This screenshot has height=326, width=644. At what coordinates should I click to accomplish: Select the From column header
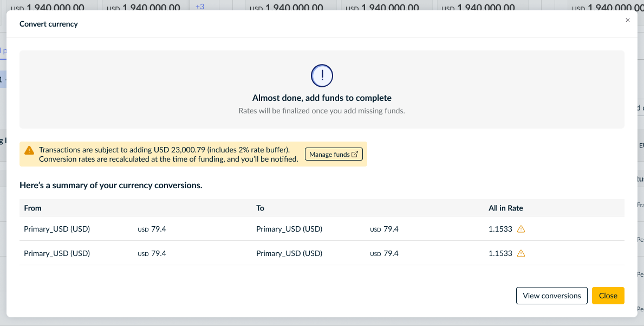click(33, 208)
